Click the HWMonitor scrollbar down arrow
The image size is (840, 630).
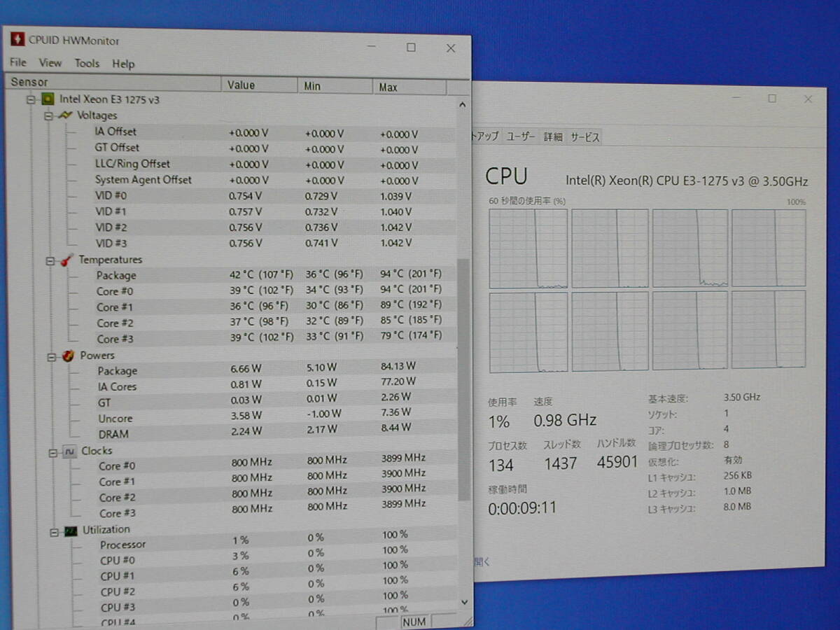[464, 601]
